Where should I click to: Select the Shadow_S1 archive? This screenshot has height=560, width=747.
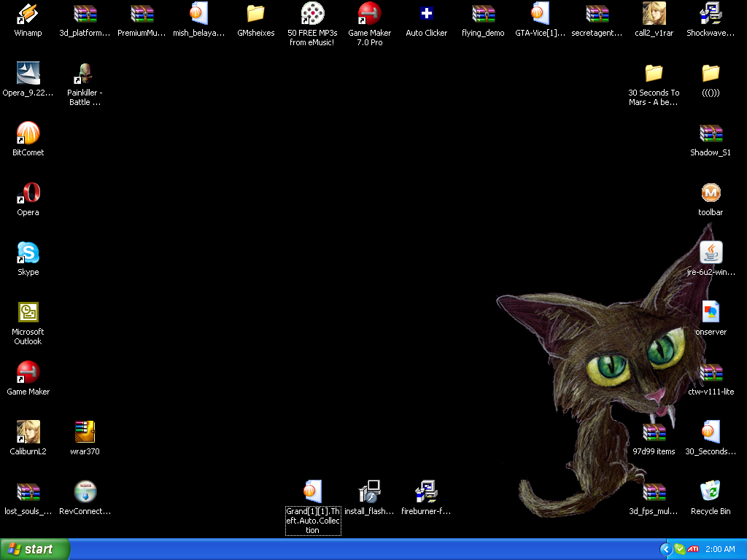(711, 133)
